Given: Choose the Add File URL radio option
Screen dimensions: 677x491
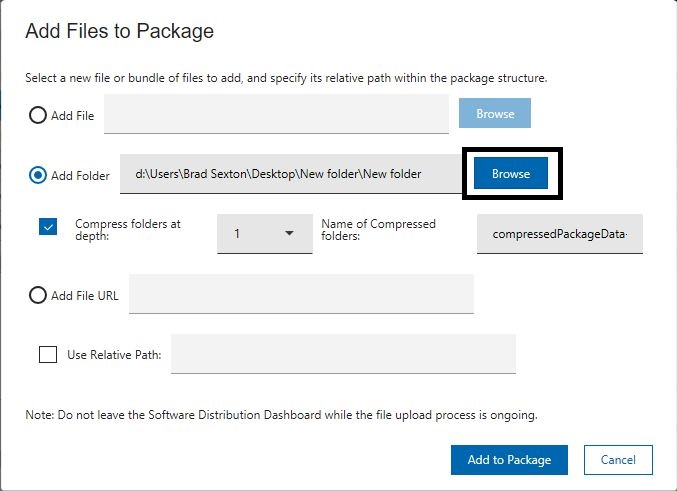Looking at the screenshot, I should [x=38, y=295].
